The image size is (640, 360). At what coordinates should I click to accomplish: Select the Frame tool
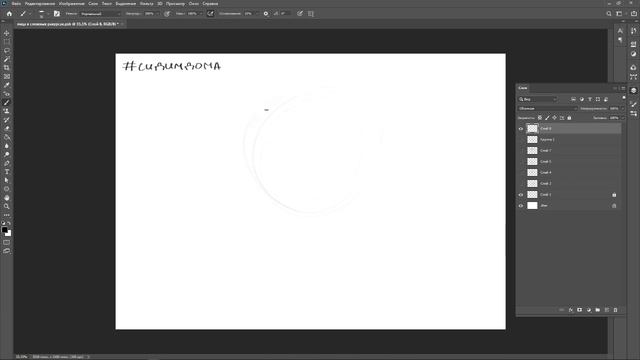(x=7, y=76)
